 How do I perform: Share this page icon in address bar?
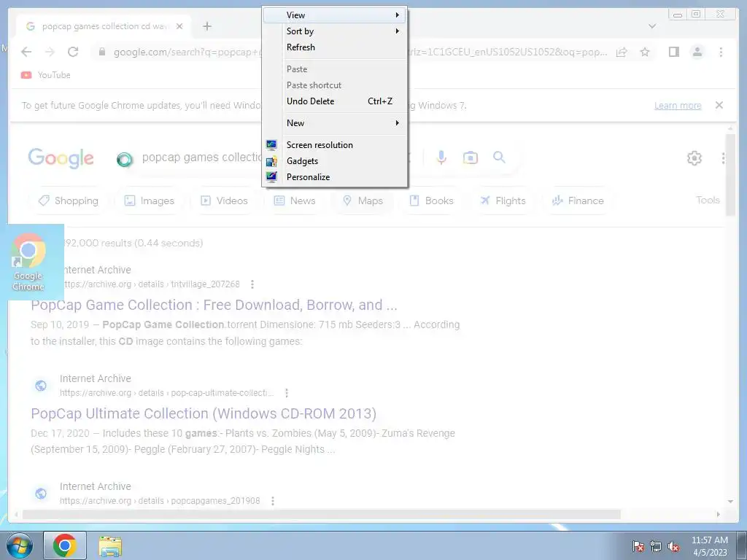[622, 52]
